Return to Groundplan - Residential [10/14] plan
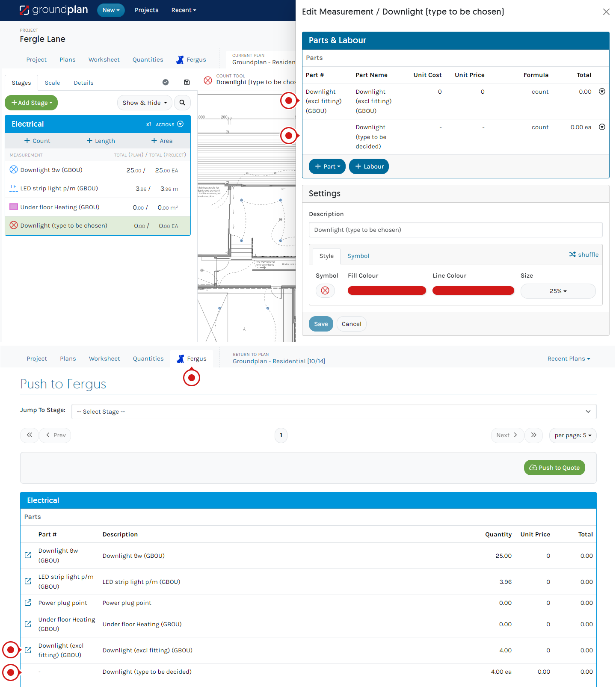This screenshot has height=687, width=616. pyautogui.click(x=279, y=361)
